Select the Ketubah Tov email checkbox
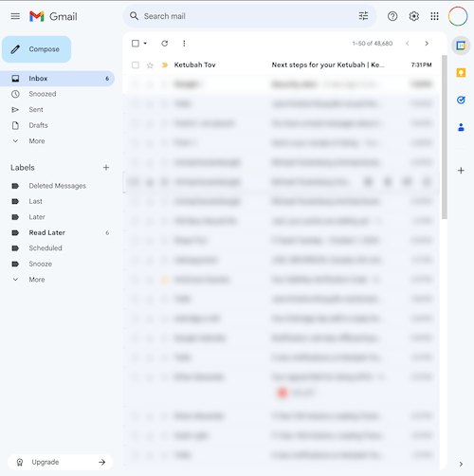 point(136,65)
